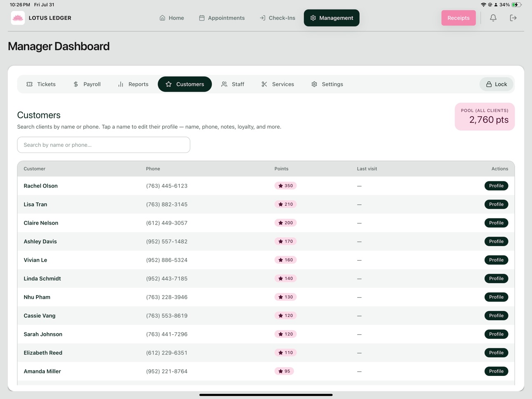532x399 pixels.
Task: Click the 140 points star badge
Action: click(x=285, y=279)
